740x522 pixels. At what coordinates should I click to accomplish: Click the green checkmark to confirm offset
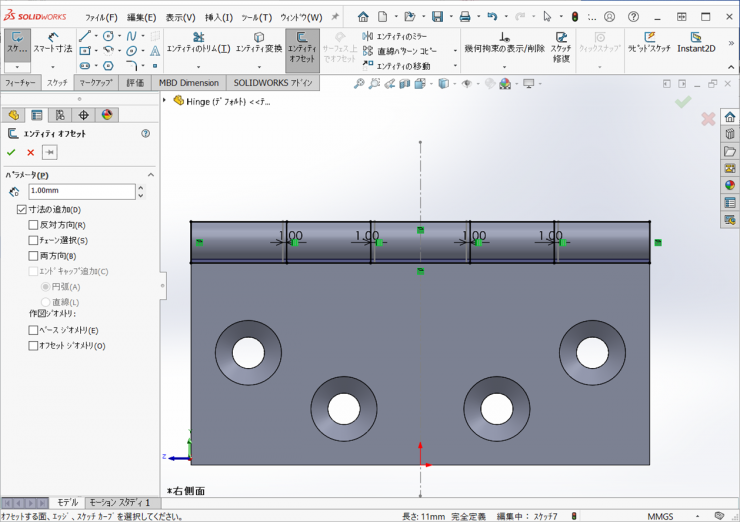click(11, 152)
